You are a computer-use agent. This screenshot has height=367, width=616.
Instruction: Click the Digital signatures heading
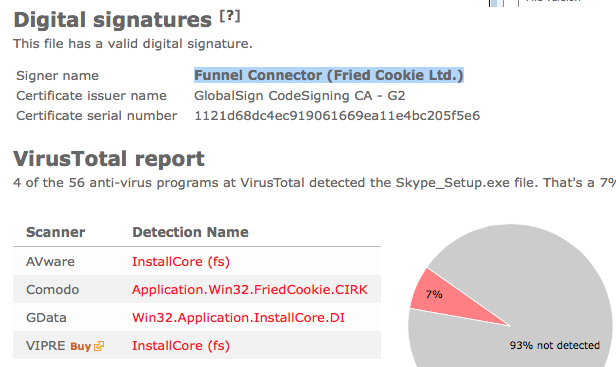pyautogui.click(x=112, y=20)
